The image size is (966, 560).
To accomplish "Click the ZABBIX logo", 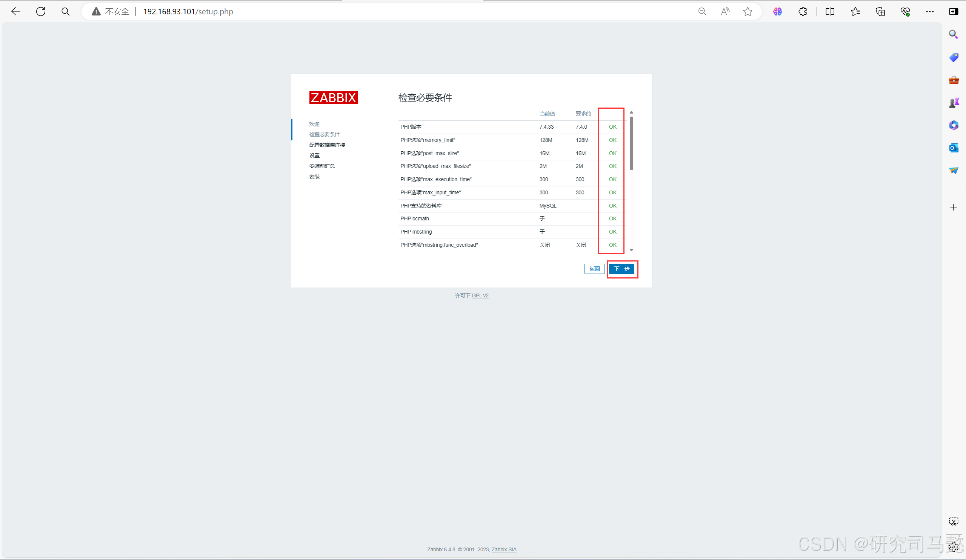I will point(333,98).
